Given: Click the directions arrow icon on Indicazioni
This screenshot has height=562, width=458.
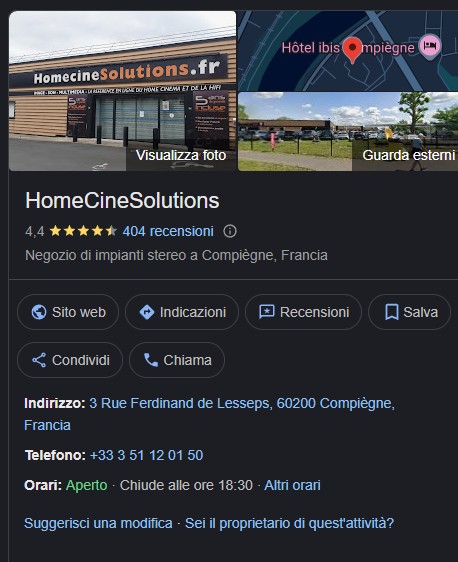Looking at the screenshot, I should pyautogui.click(x=147, y=312).
